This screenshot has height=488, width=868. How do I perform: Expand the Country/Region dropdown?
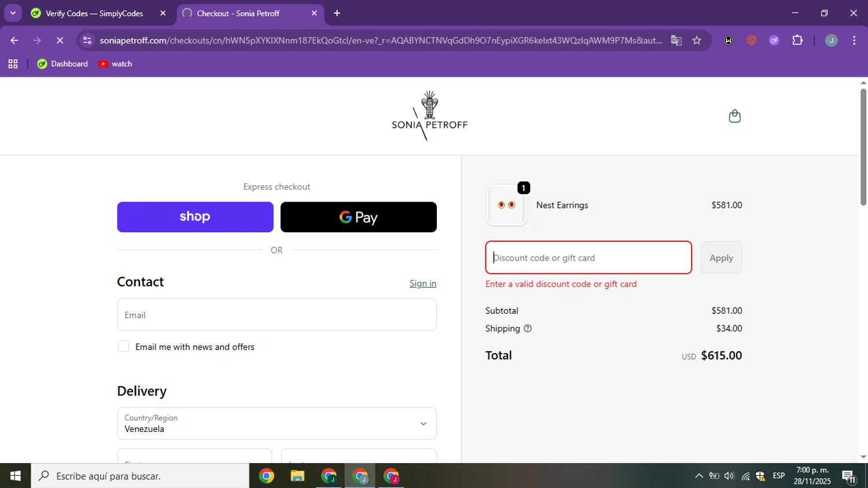277,423
